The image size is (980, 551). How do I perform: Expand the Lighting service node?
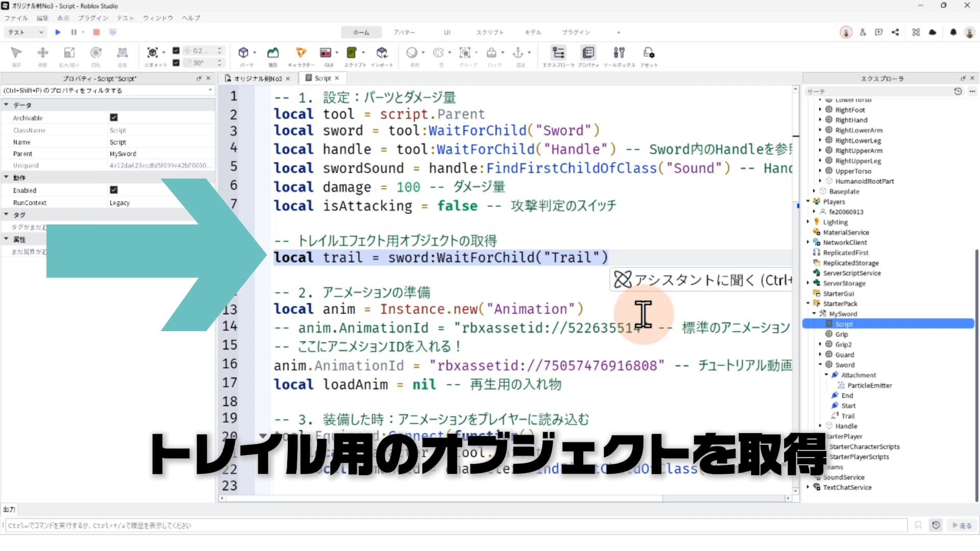tap(808, 222)
